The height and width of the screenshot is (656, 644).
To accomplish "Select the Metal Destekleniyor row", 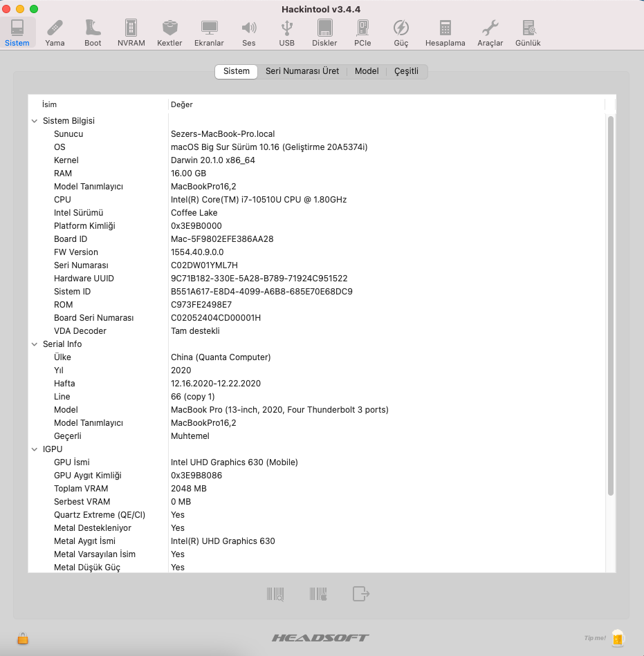I will click(317, 528).
